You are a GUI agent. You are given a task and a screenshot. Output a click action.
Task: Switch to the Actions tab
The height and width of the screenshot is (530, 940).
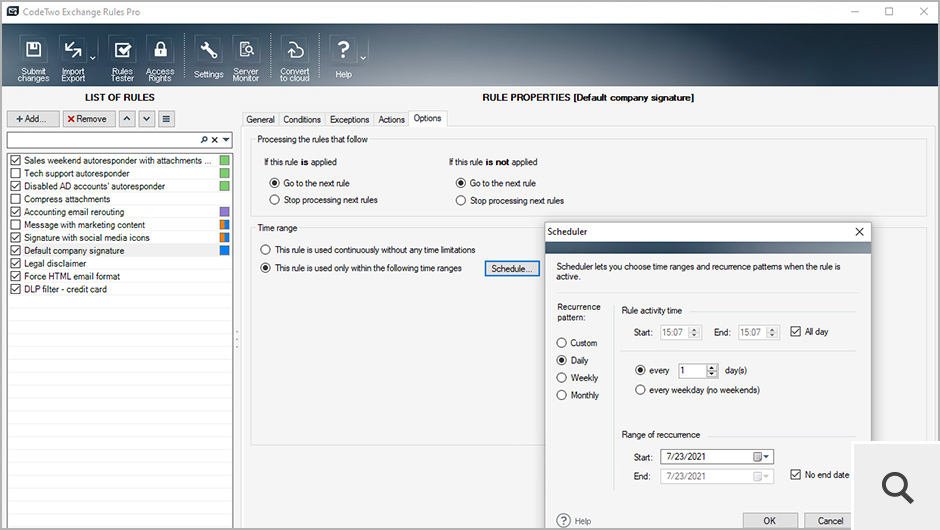point(391,119)
